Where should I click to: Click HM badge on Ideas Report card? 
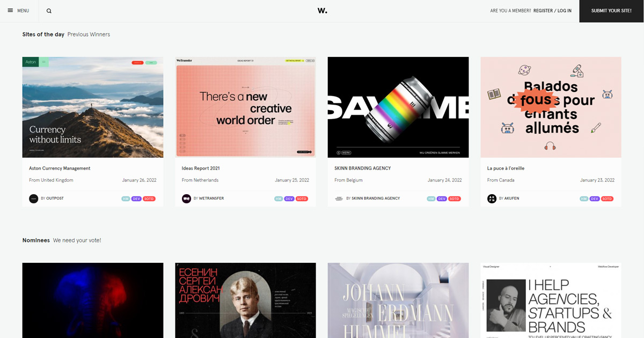pyautogui.click(x=279, y=199)
